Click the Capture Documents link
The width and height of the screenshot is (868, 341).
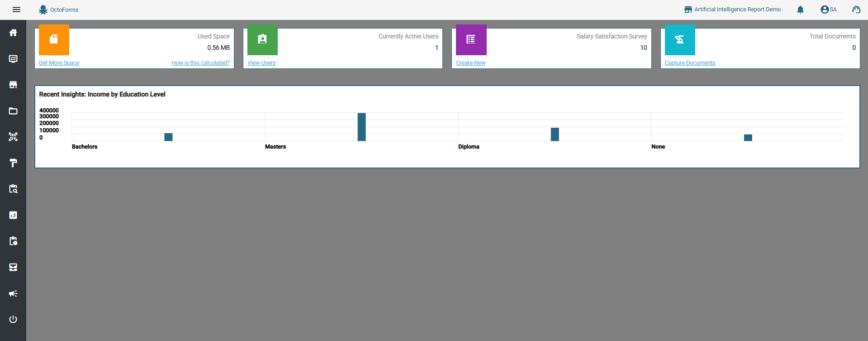click(690, 63)
